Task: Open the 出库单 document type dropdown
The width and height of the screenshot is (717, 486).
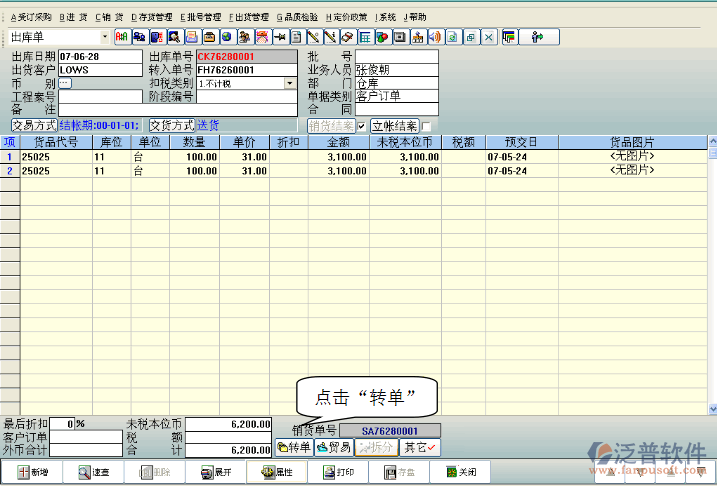Action: pos(104,37)
